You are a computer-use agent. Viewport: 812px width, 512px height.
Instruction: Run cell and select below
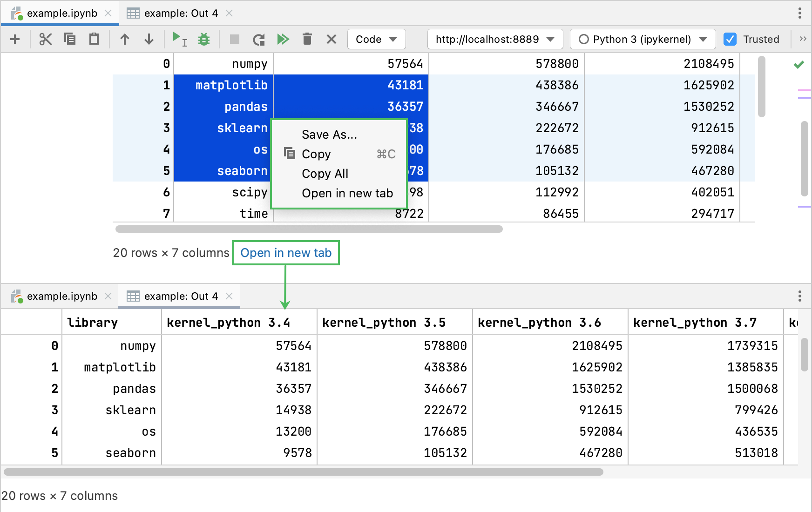(179, 39)
